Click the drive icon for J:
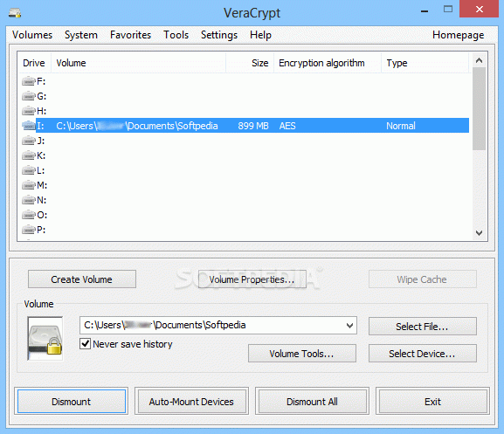Viewport: 504px width, 434px height. coord(28,141)
